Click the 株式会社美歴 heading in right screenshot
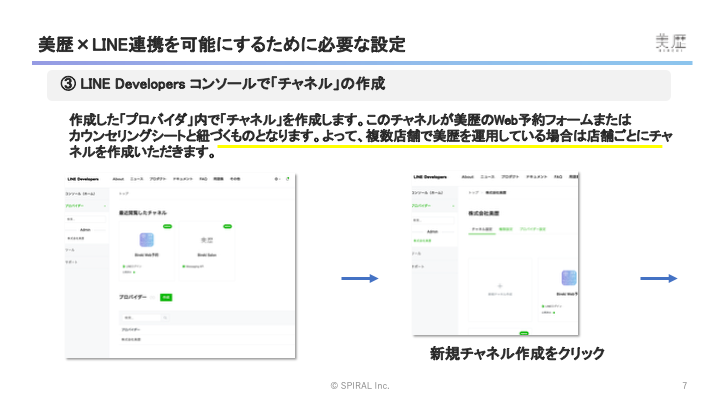The image size is (720, 405). 486,213
